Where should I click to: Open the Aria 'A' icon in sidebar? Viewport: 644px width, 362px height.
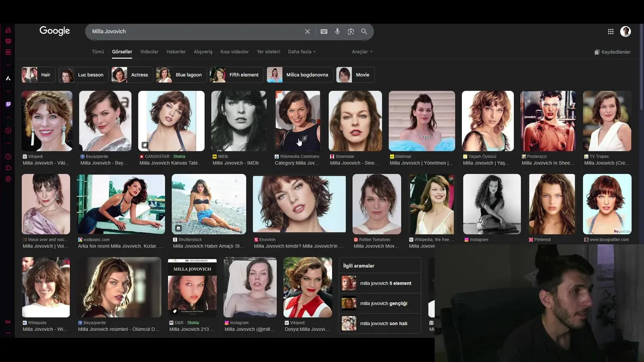click(x=8, y=78)
